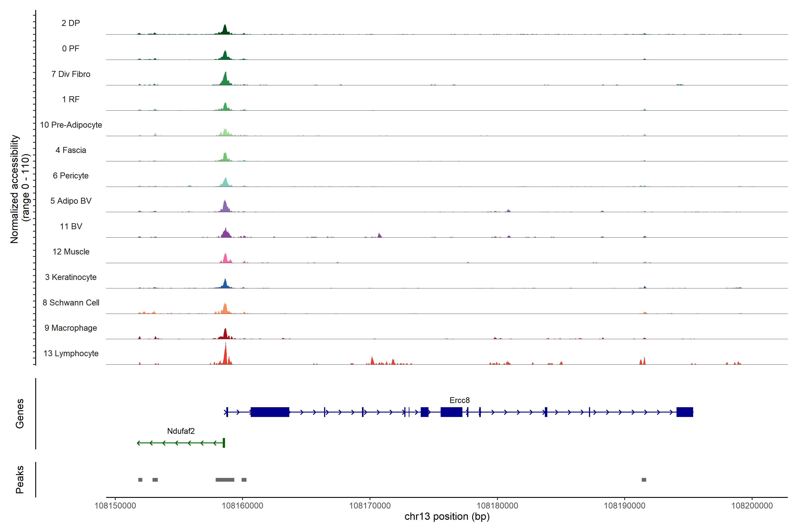Click the 3 Keratinocyte track label

[71, 277]
